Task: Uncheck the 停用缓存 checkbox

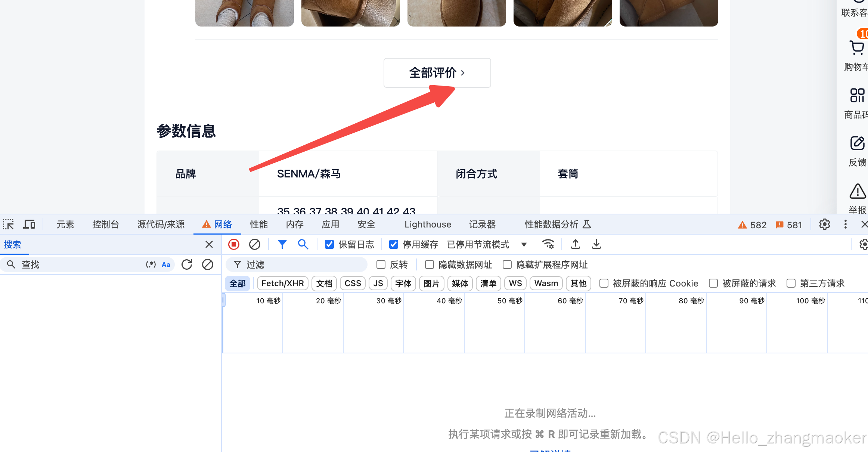Action: pyautogui.click(x=393, y=244)
